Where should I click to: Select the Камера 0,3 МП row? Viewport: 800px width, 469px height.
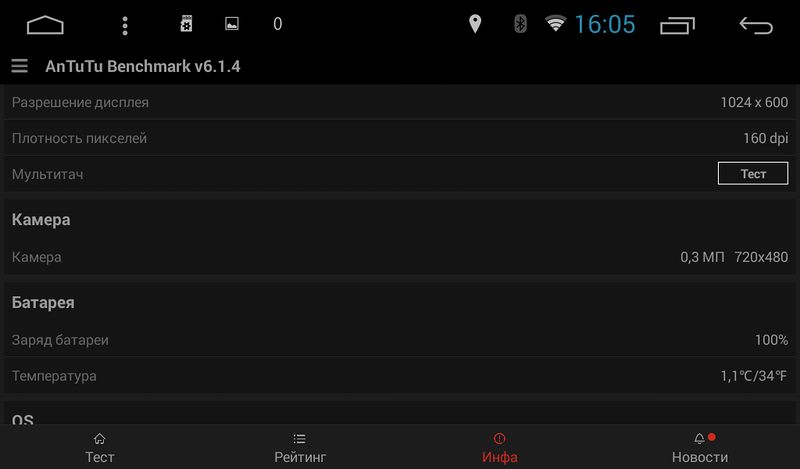[x=400, y=257]
